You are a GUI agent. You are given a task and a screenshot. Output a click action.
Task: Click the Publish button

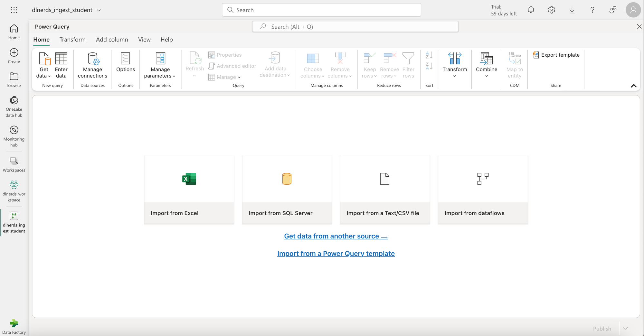(x=602, y=329)
